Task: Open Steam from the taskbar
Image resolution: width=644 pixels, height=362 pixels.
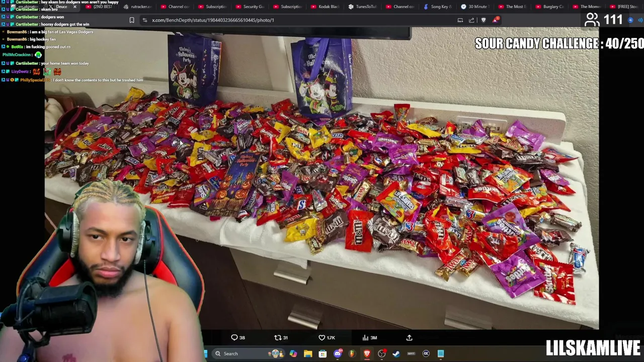Action: tap(396, 353)
